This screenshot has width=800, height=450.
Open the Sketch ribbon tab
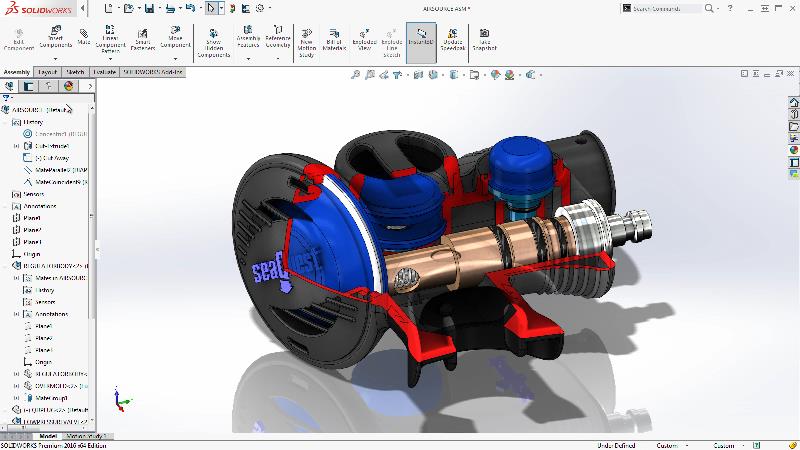(75, 72)
